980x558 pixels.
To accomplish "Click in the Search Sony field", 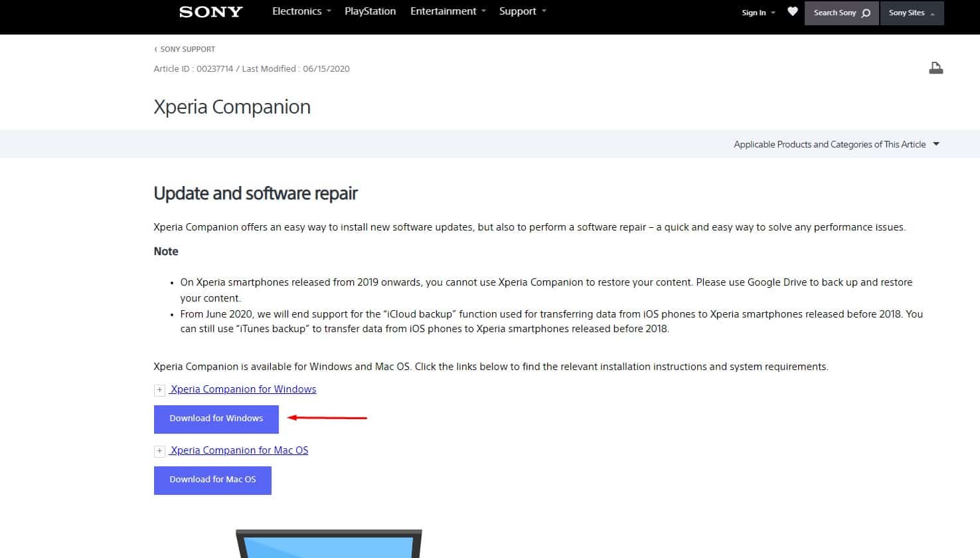I will (834, 13).
